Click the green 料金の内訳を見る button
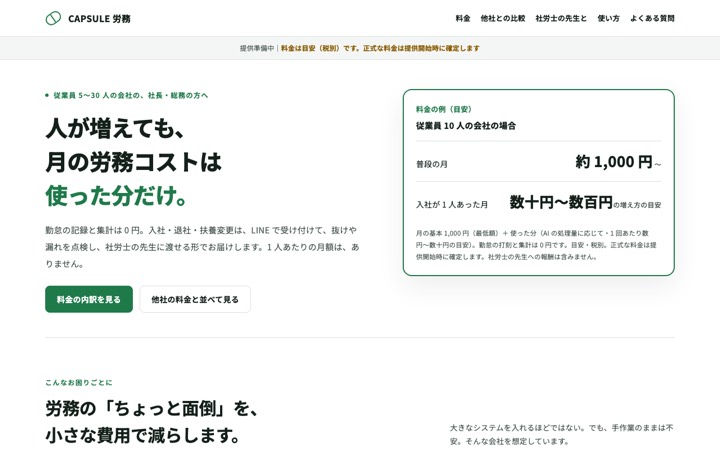 (x=89, y=299)
